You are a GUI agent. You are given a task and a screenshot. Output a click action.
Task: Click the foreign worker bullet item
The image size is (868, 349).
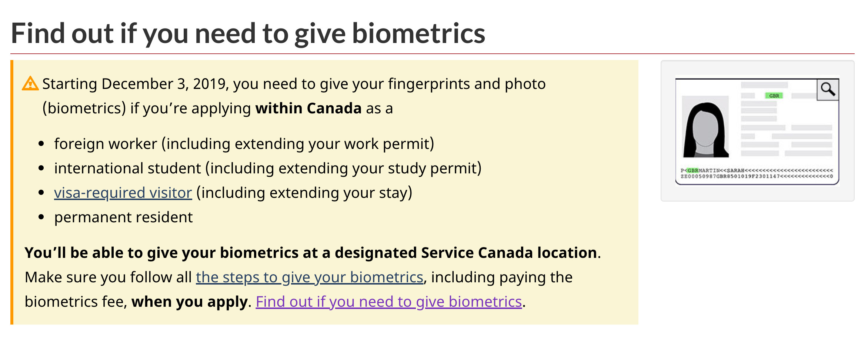[244, 144]
